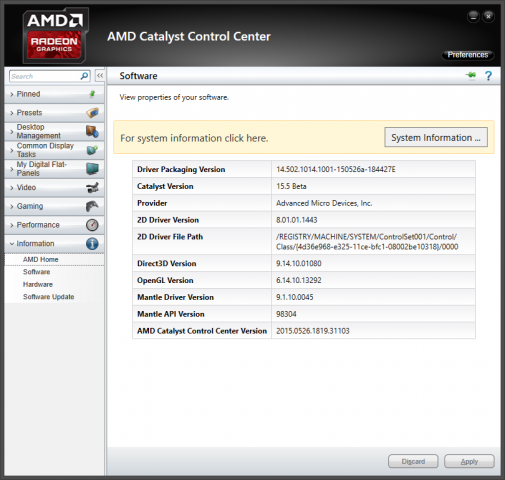Image resolution: width=505 pixels, height=480 pixels.
Task: Collapse the Information section
Action: 54,244
